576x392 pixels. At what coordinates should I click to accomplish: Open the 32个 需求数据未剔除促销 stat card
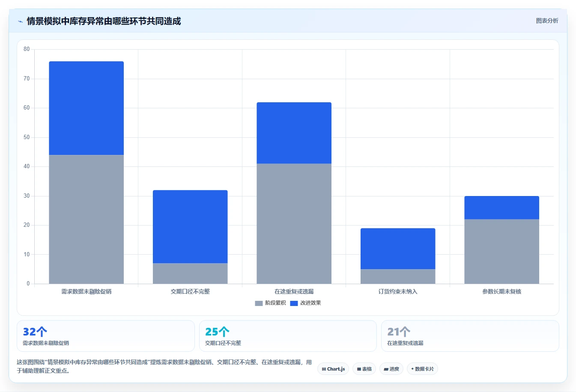point(105,336)
